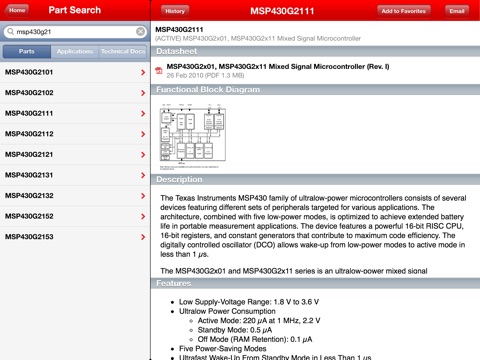Click the Active Mode 220 µA line

[x=259, y=321]
